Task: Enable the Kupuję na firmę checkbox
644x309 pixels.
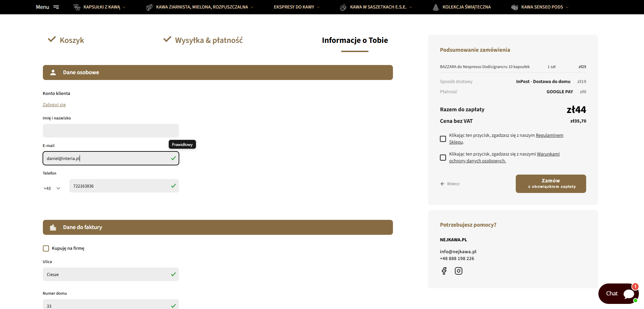Action: (46, 248)
